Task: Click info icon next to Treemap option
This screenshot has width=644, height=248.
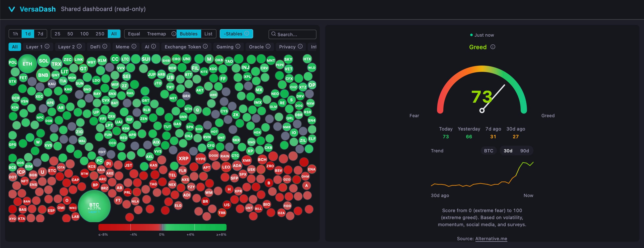Action: [174, 34]
